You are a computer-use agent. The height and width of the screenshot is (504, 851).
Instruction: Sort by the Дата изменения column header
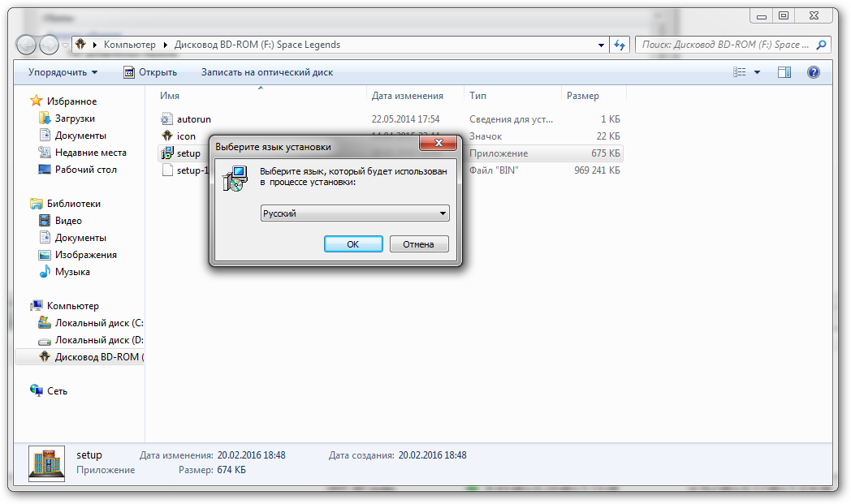click(x=408, y=96)
